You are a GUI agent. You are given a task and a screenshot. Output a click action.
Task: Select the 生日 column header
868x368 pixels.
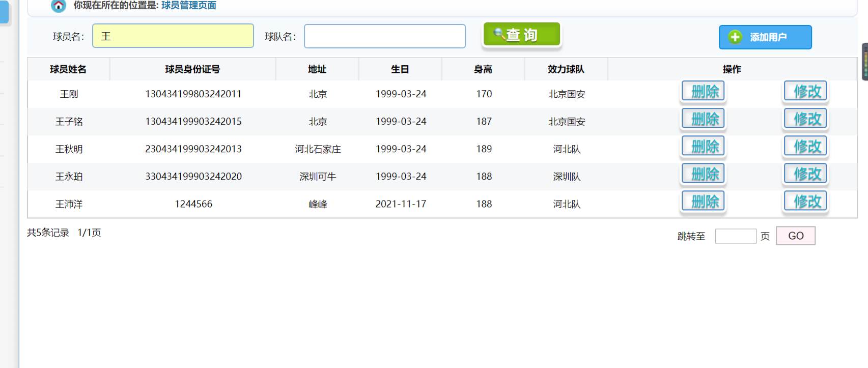pyautogui.click(x=400, y=69)
